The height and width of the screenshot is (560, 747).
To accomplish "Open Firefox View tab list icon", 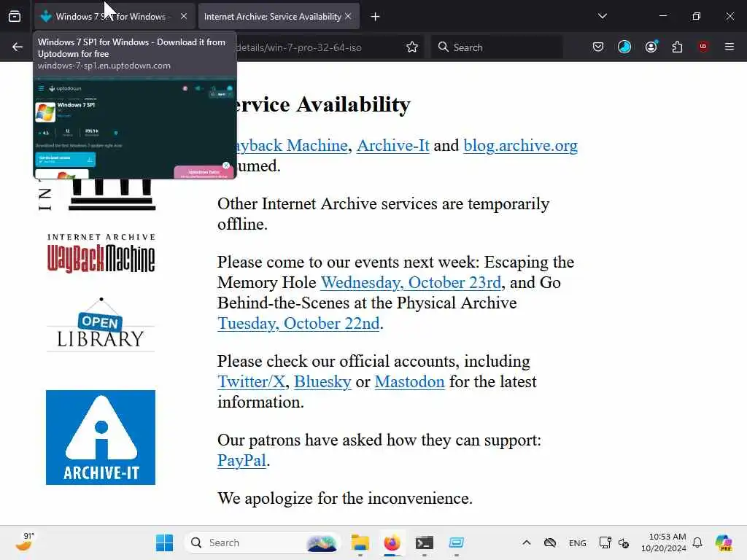I will click(x=15, y=17).
